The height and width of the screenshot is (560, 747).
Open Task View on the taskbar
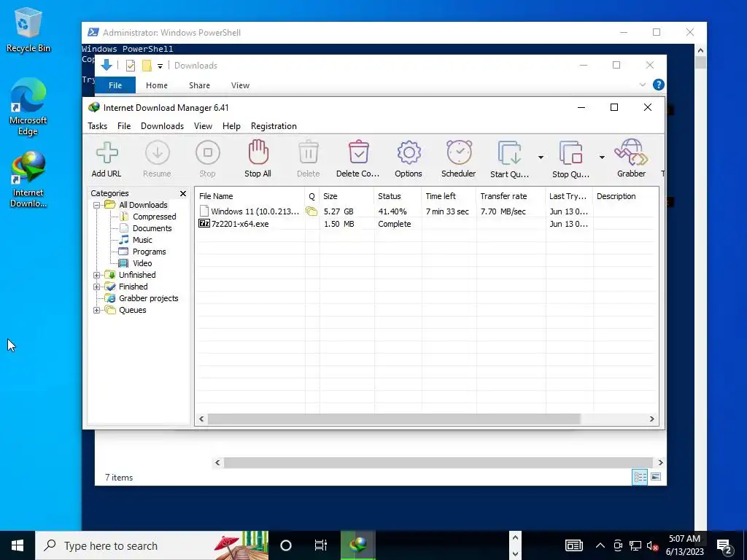pos(321,545)
